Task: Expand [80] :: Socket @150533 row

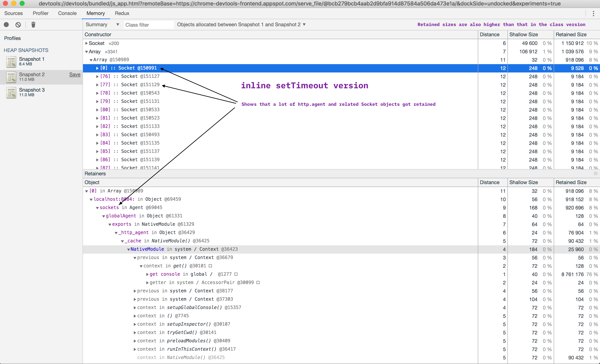Action: (97, 110)
